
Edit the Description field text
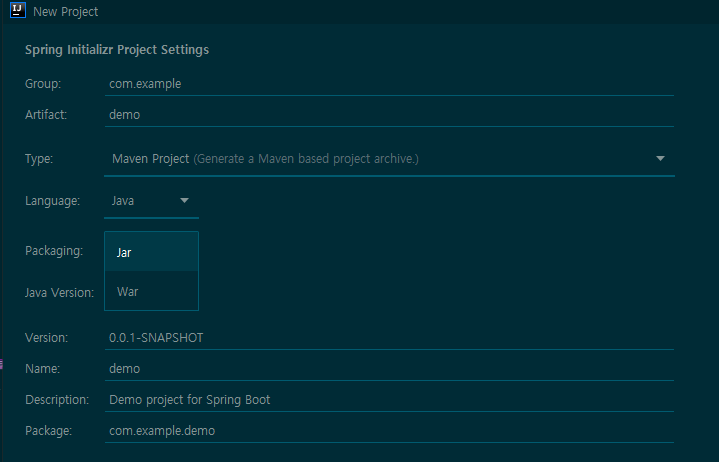pyautogui.click(x=389, y=400)
